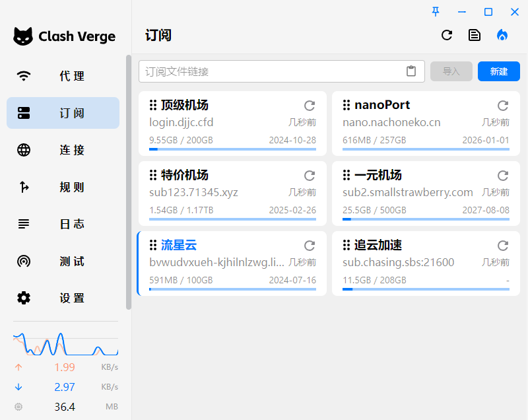Click the 新建 new subscription button
The image size is (528, 420).
click(x=499, y=71)
